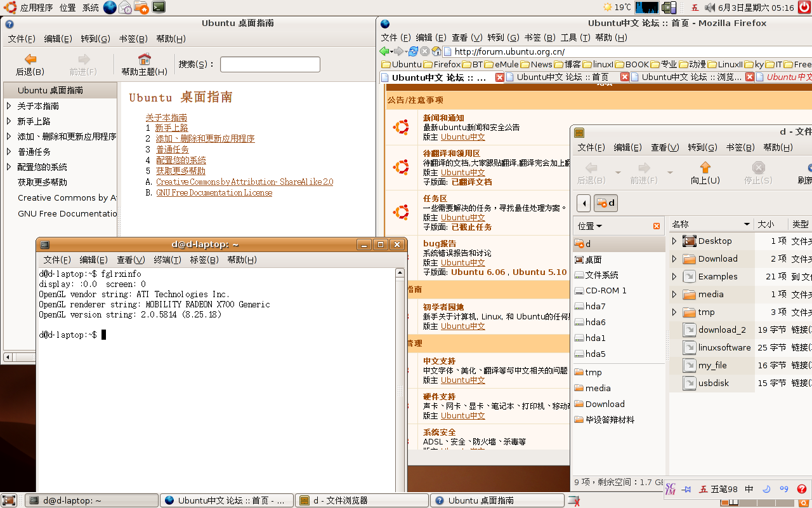The image size is (812, 508).
Task: Open '查看' menu in file browser
Action: pos(665,147)
